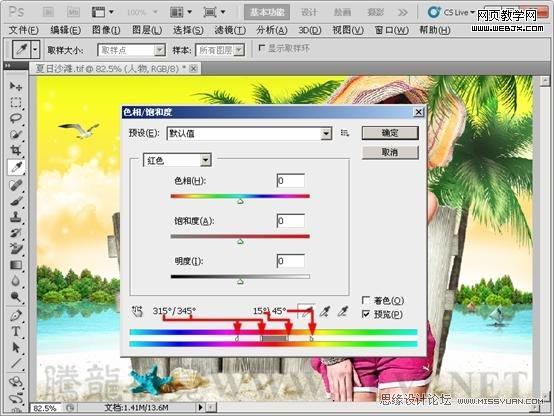The height and width of the screenshot is (416, 554).
Task: Open the 图层(L) menu
Action: 147,30
